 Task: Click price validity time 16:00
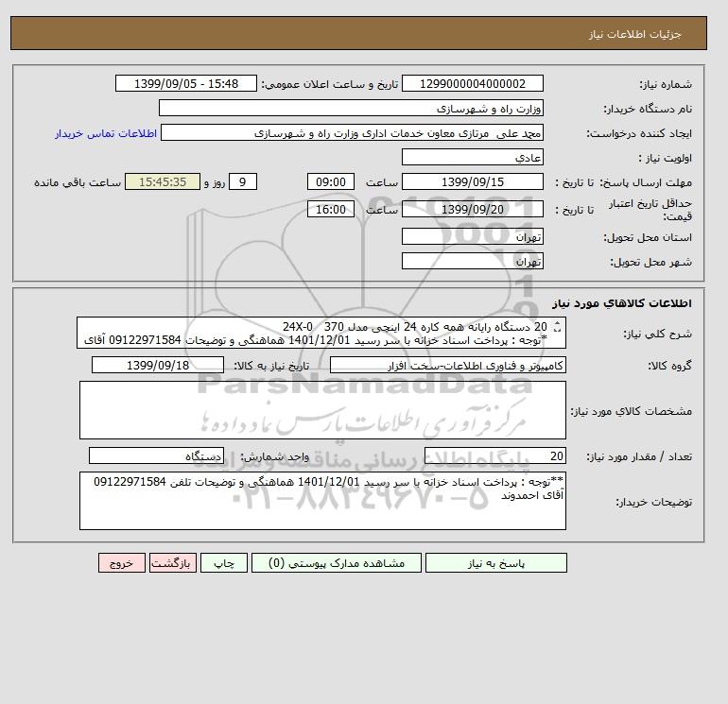pyautogui.click(x=331, y=209)
